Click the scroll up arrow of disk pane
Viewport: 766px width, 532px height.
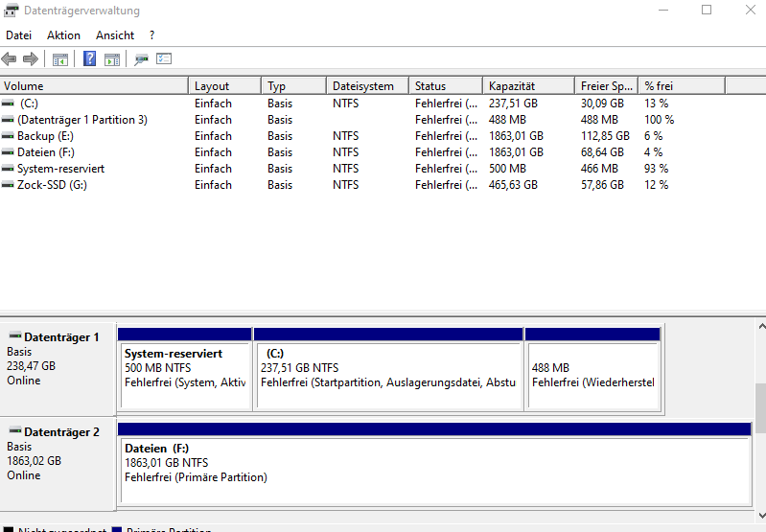pyautogui.click(x=761, y=326)
